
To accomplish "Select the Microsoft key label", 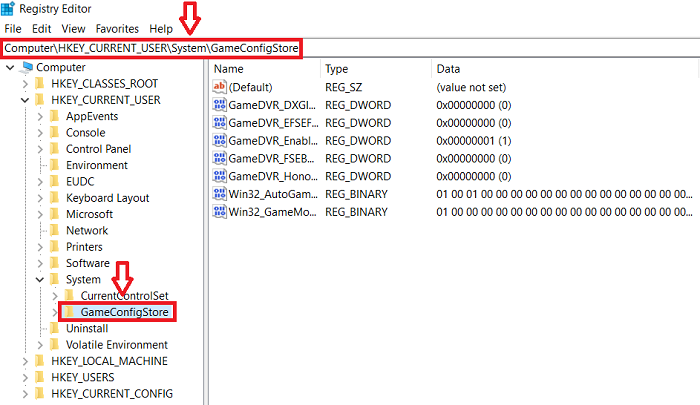I will pos(89,214).
